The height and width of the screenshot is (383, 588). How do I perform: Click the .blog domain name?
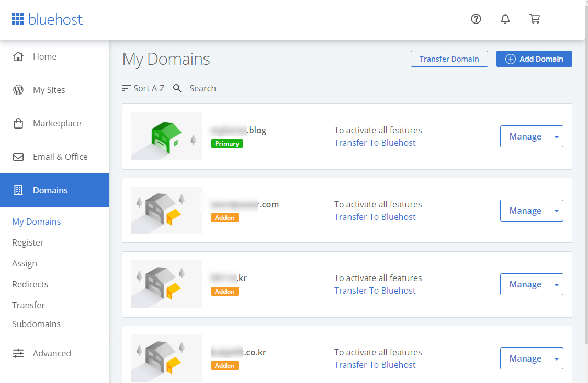239,130
